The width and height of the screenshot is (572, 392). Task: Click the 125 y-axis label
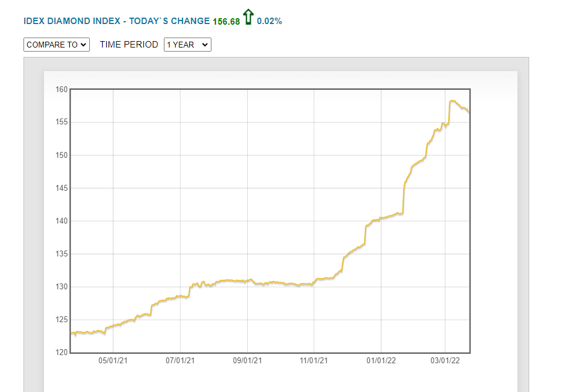[62, 319]
